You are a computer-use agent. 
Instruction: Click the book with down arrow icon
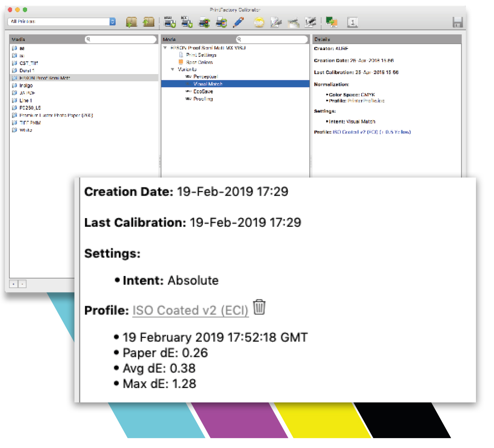coord(131,22)
